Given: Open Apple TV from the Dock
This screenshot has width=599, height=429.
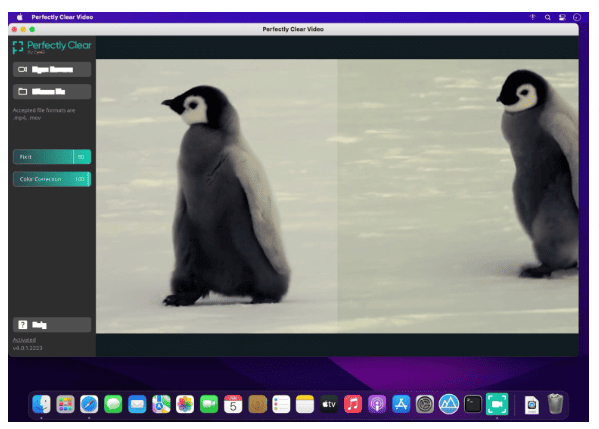Looking at the screenshot, I should click(x=329, y=404).
